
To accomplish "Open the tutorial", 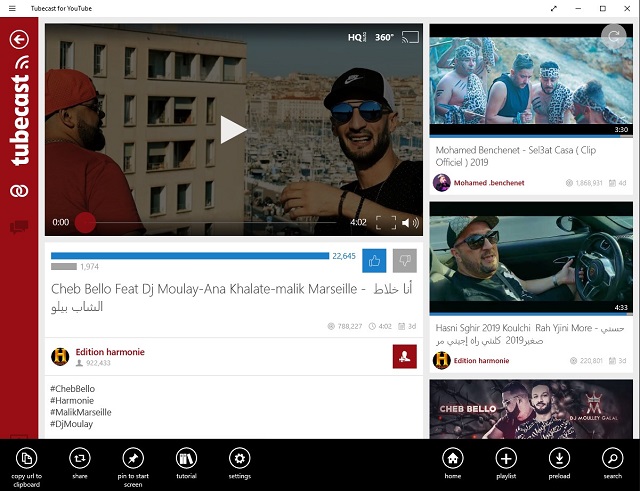I will click(x=187, y=463).
